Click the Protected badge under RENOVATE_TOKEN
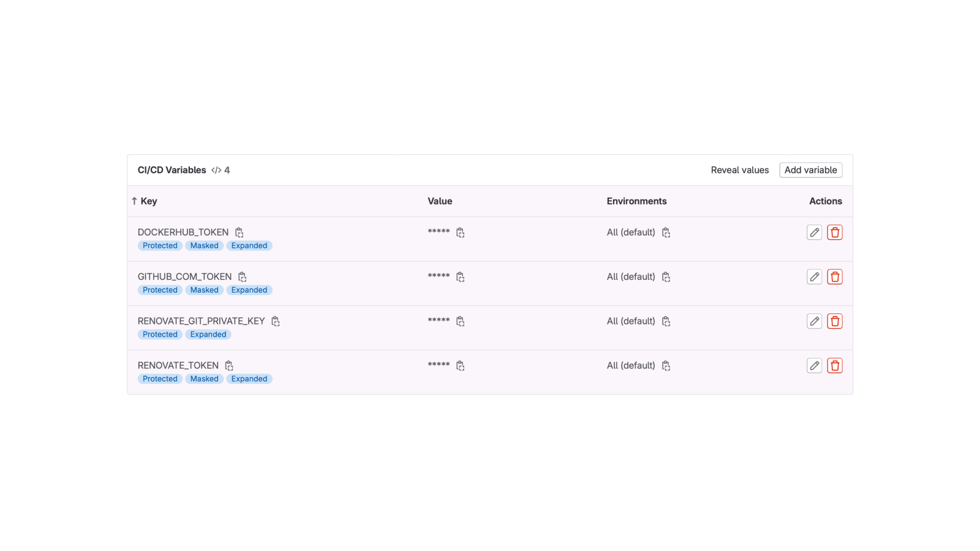Image resolution: width=980 pixels, height=551 pixels. (160, 379)
